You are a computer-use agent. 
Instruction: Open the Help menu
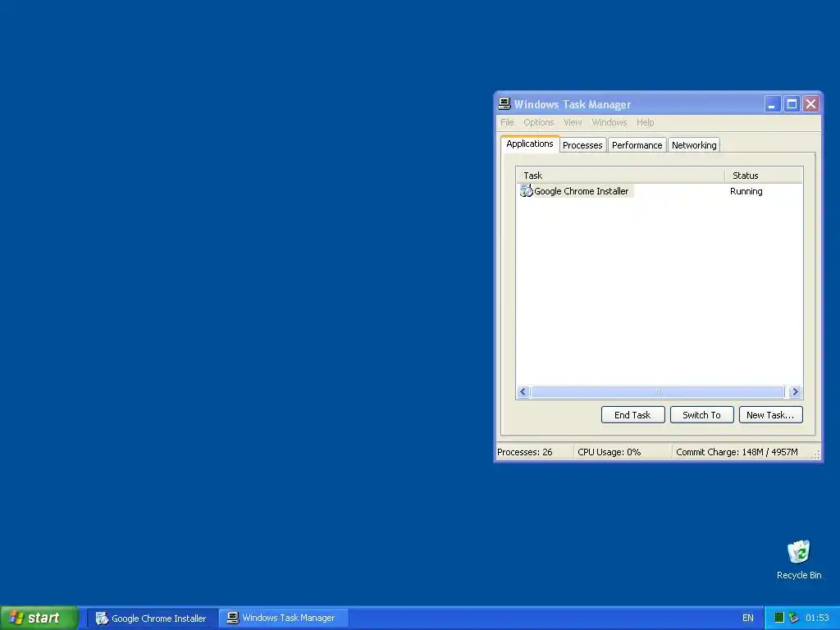click(x=645, y=122)
